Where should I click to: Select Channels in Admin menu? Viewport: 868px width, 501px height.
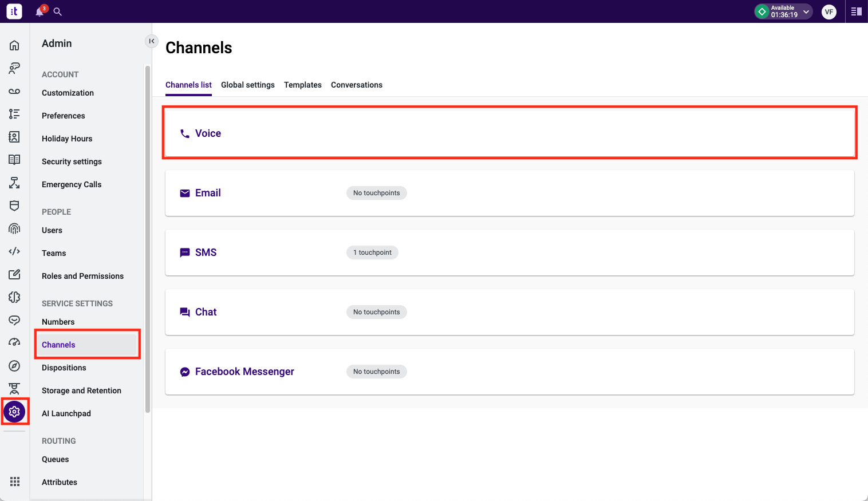[x=88, y=345]
